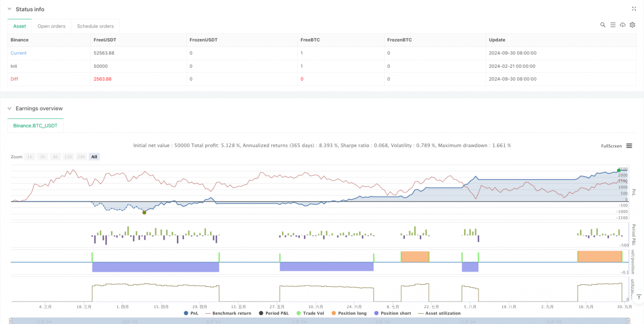644x324 pixels.
Task: Click the green drawdown marker on PnL line
Action: click(x=144, y=212)
